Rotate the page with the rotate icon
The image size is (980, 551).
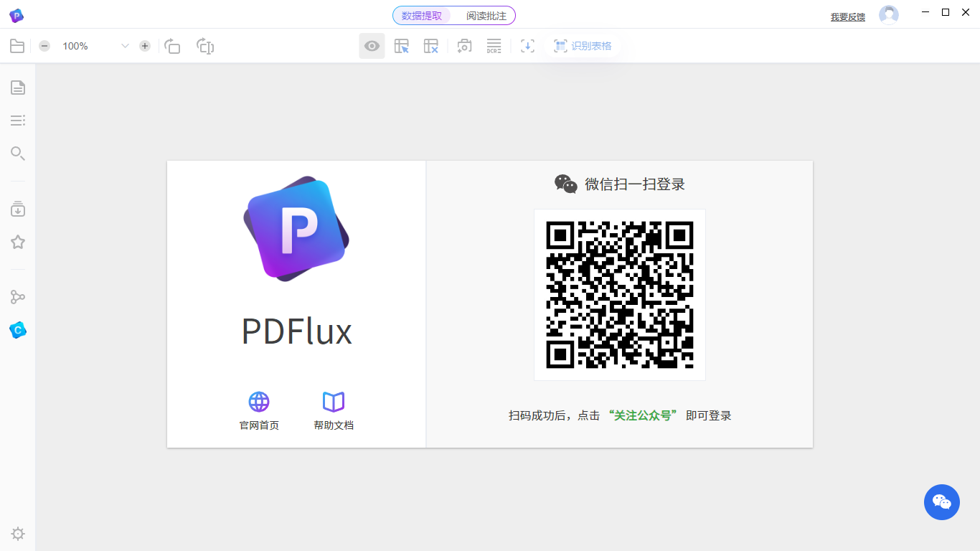click(x=172, y=46)
